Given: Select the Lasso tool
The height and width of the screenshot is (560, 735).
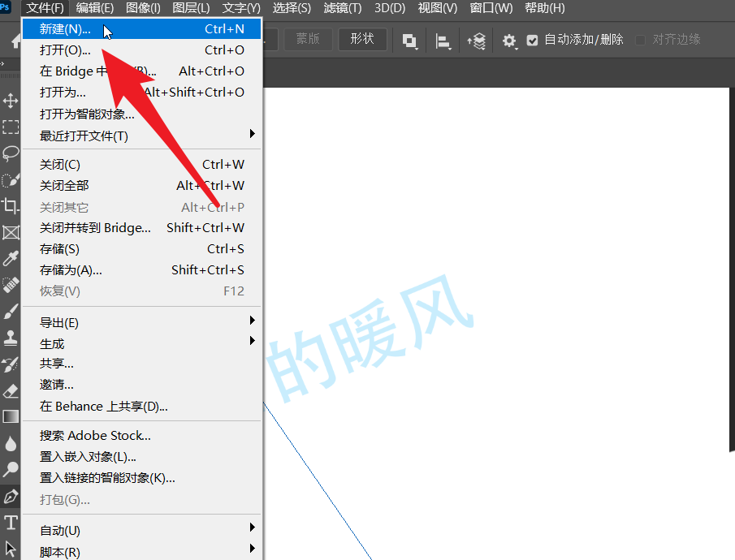Looking at the screenshot, I should pos(11,153).
